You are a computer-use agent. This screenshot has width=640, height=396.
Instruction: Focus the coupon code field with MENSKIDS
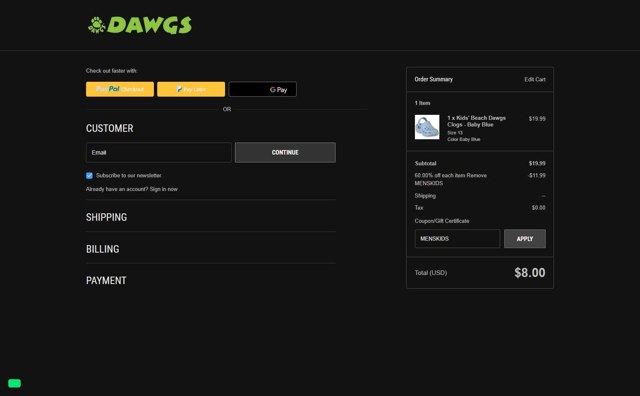point(457,238)
